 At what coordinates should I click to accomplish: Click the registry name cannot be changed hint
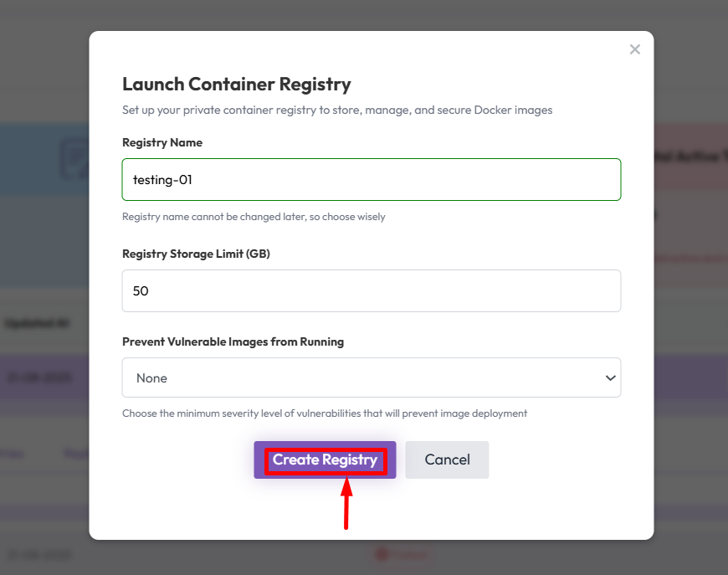254,217
